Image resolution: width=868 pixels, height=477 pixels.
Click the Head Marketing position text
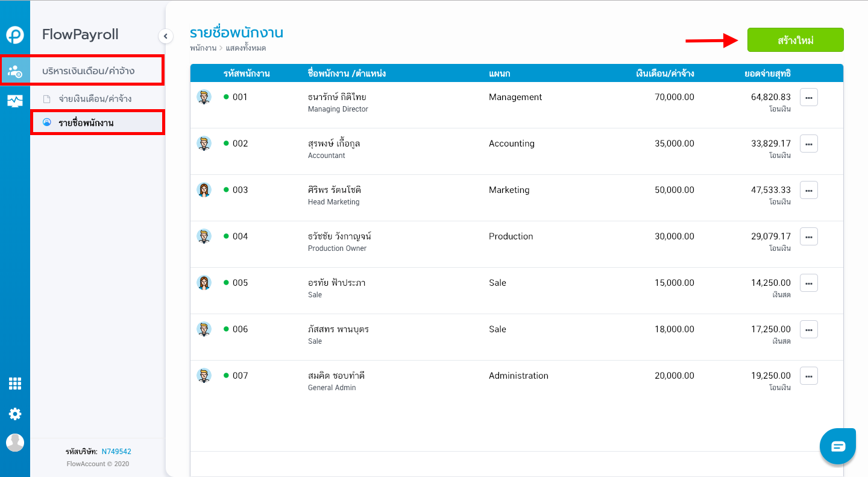[333, 202]
